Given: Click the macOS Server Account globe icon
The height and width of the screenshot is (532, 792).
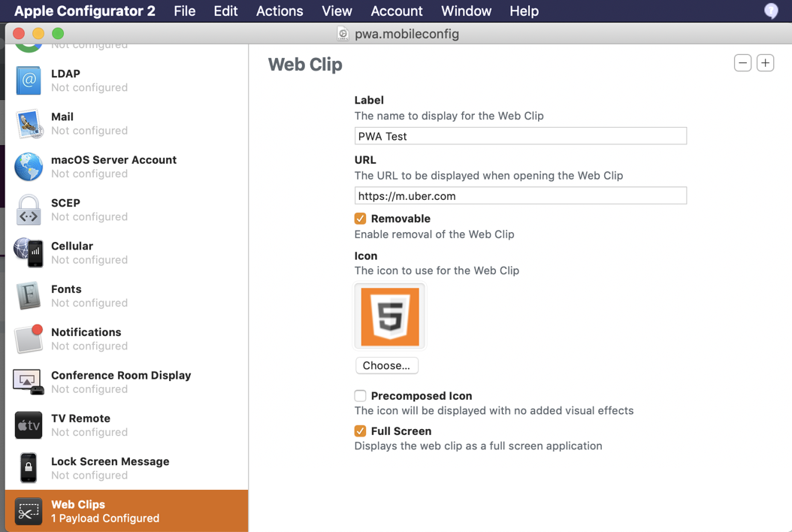Looking at the screenshot, I should [29, 166].
